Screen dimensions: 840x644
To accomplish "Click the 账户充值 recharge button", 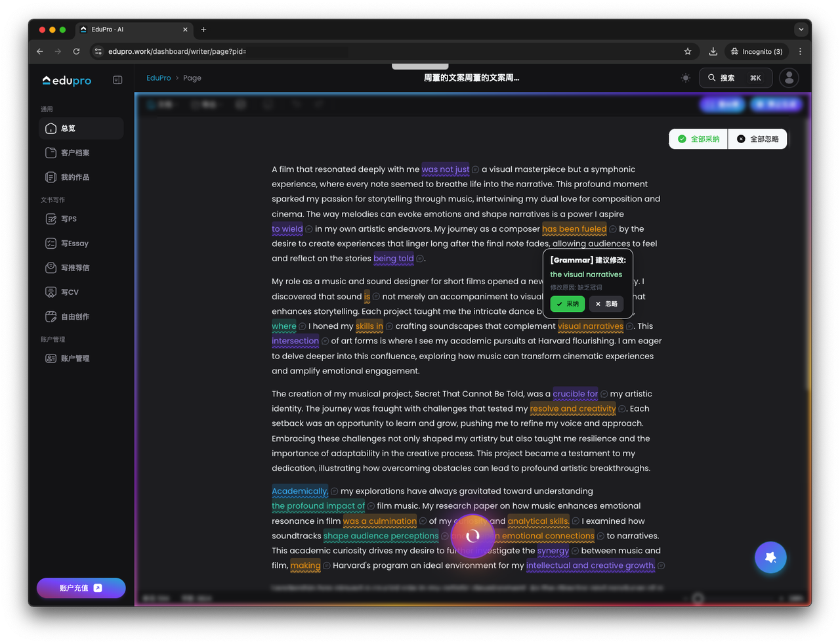I will tap(81, 588).
